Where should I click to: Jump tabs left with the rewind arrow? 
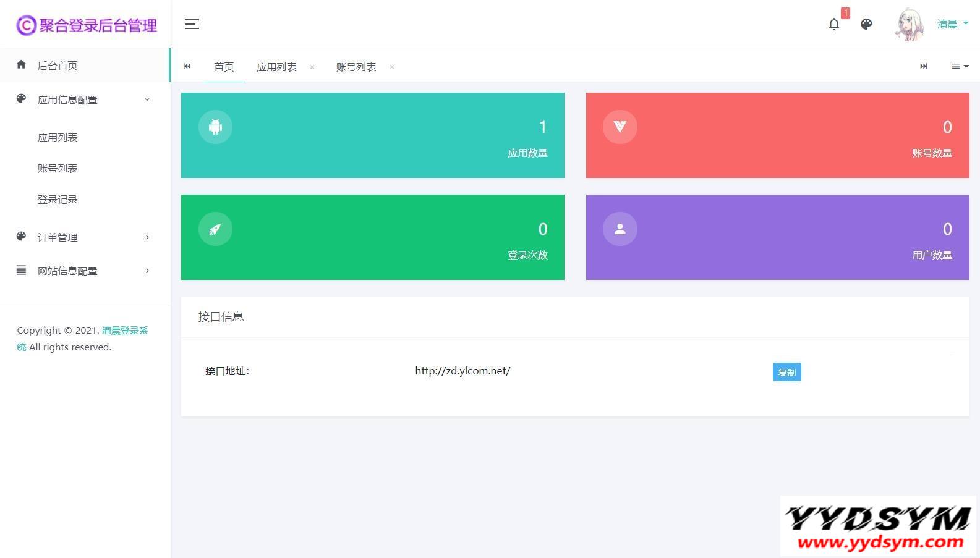(x=187, y=66)
